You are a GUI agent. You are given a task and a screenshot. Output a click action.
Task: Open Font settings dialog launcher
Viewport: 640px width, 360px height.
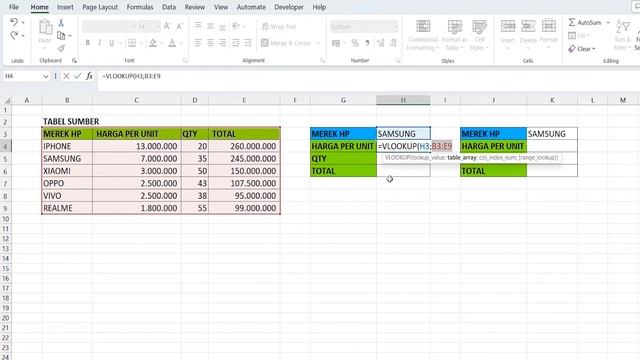tap(185, 60)
